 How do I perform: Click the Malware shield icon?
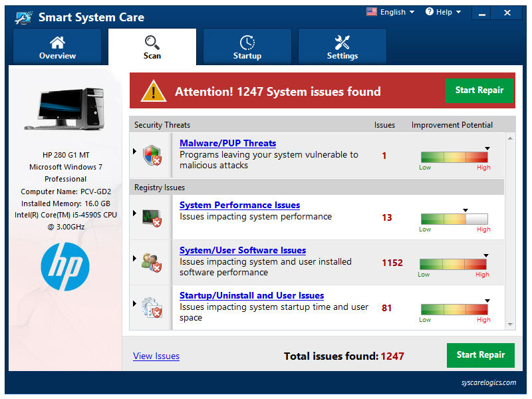pos(152,156)
